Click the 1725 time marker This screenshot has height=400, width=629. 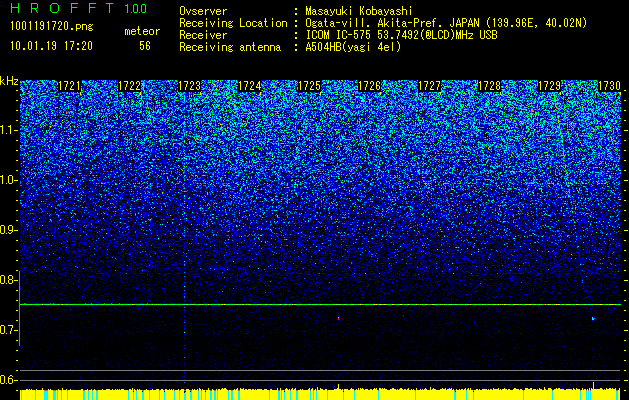[309, 86]
